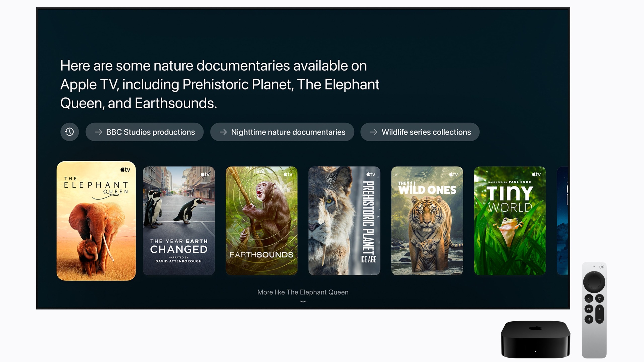This screenshot has height=362, width=644.
Task: Click the nature documentaries answer text
Action: click(x=220, y=84)
